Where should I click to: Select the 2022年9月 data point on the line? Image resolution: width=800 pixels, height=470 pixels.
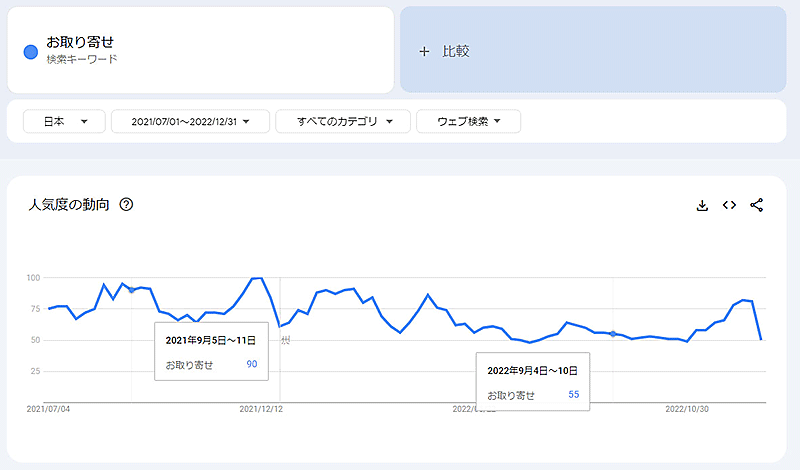click(x=612, y=334)
